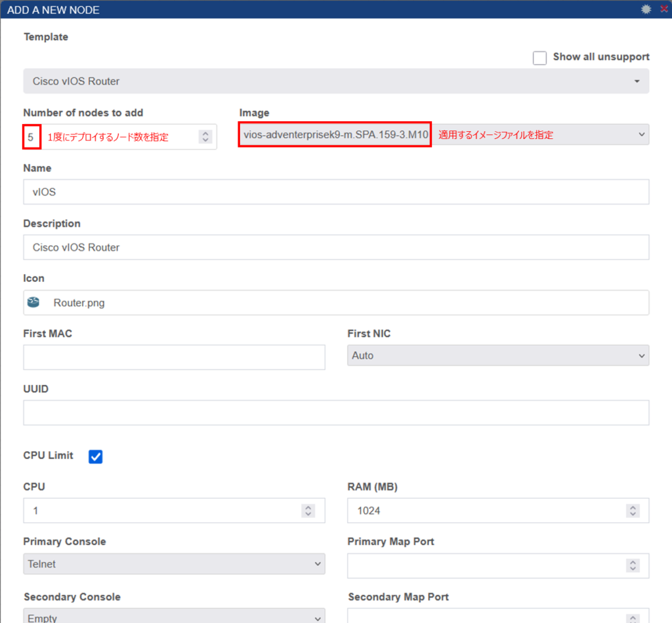672x623 pixels.
Task: Enable Show all unsupported checkbox
Action: 539,58
